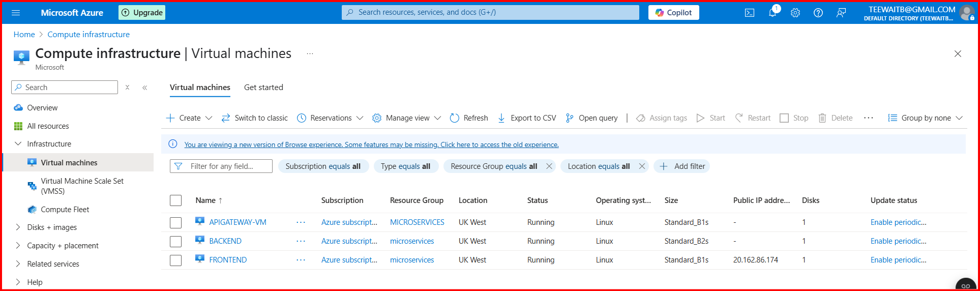This screenshot has width=980, height=291.
Task: Switch to the Get started tab
Action: coord(263,88)
